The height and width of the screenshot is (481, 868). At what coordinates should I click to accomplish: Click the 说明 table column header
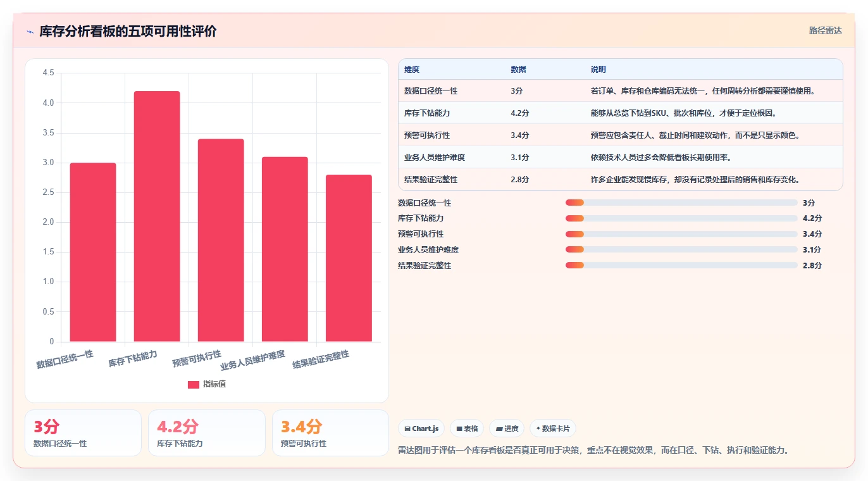[598, 70]
